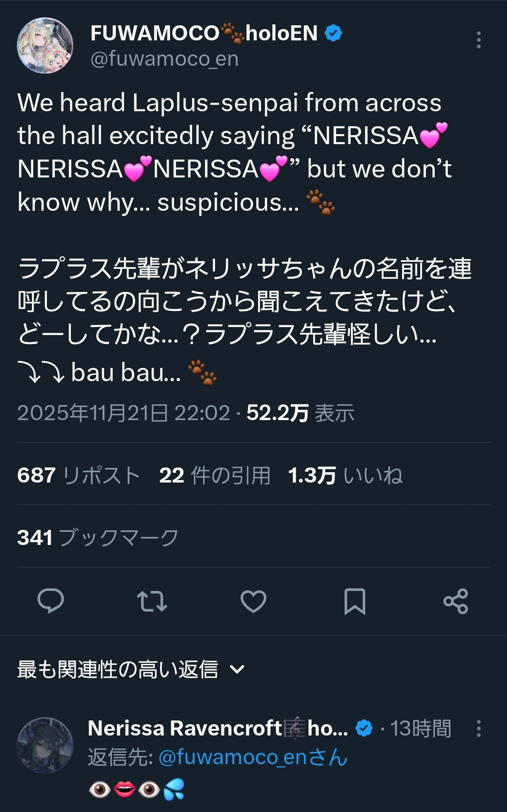Viewport: 507px width, 812px height.
Task: Bookmark this FUWAMOCO tweet
Action: [355, 601]
